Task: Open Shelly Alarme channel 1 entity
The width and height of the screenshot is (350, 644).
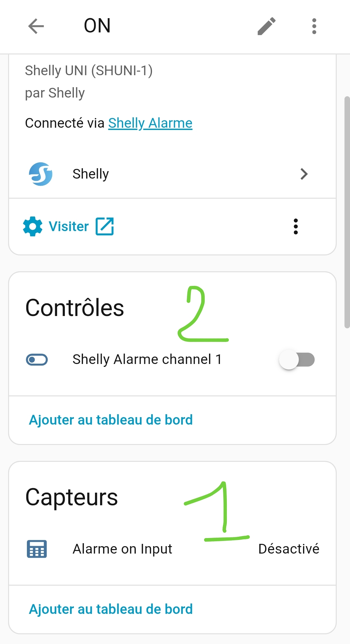Action: click(147, 359)
